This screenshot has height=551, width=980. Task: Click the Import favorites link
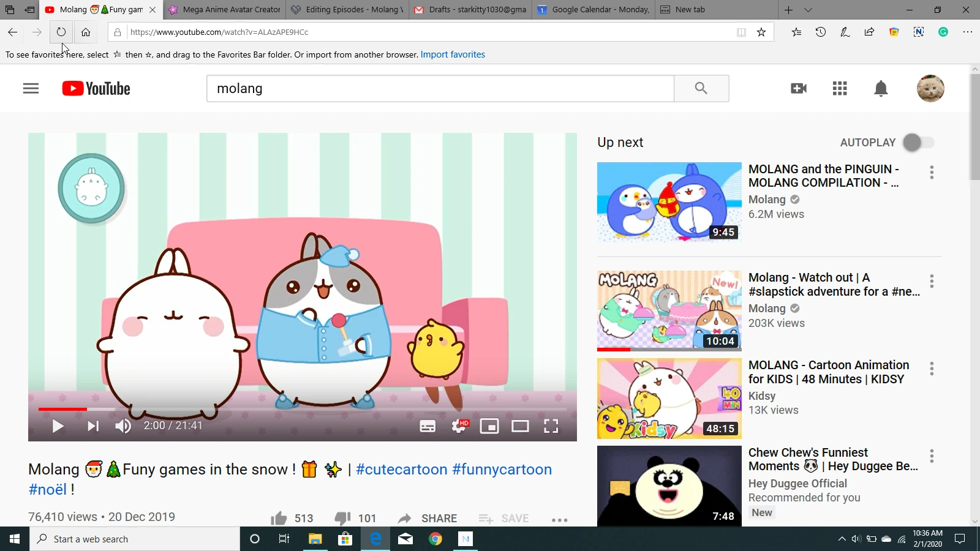(453, 54)
